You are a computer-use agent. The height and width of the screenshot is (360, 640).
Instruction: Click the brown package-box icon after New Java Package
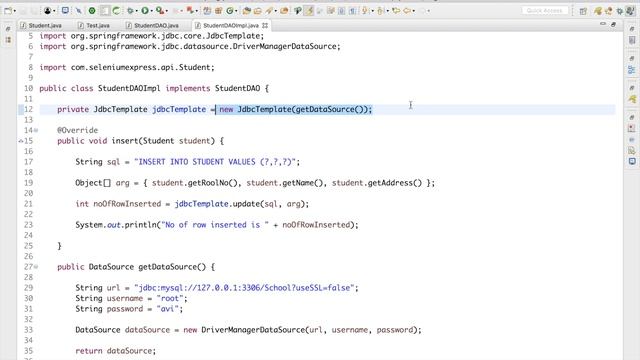(218, 11)
